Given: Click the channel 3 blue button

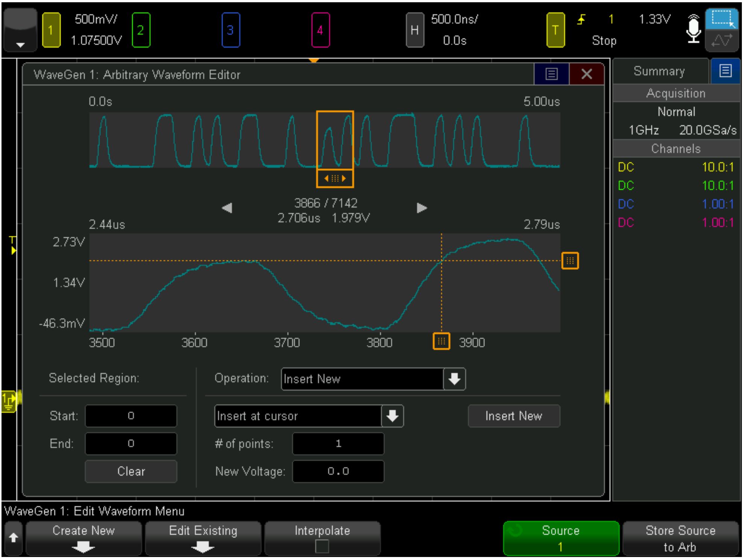Looking at the screenshot, I should coord(230,30).
